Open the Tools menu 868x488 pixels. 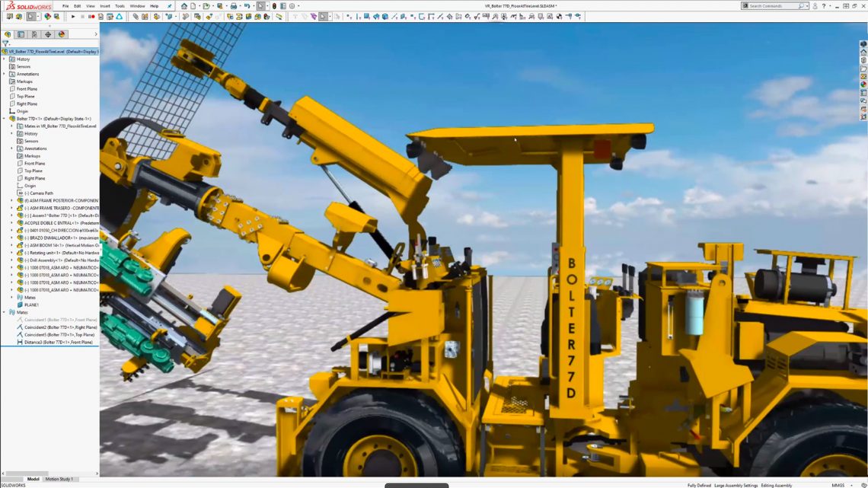(118, 5)
